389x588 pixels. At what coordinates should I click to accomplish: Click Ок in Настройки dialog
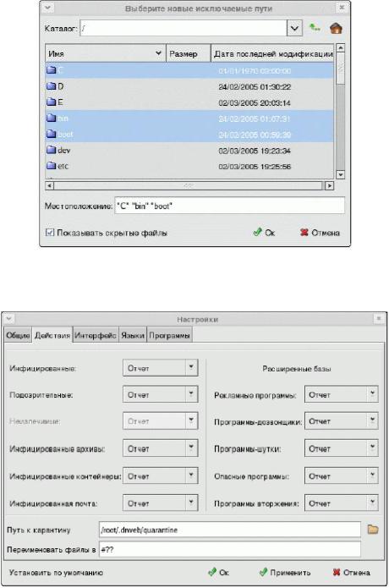218,572
